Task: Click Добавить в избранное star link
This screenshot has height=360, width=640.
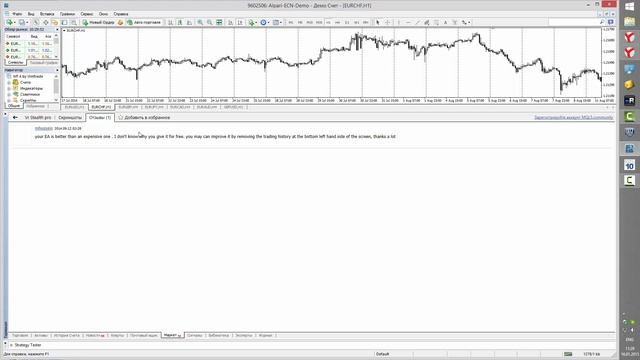Action: [144, 118]
